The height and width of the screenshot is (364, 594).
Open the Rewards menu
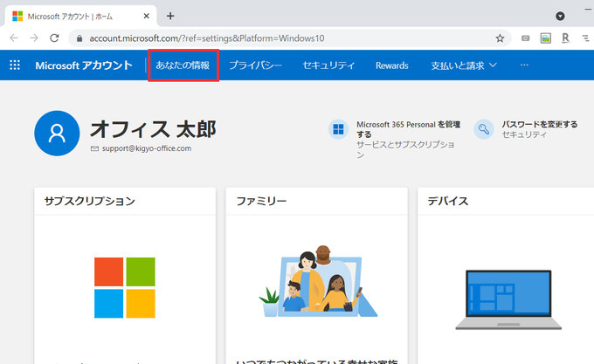point(392,65)
